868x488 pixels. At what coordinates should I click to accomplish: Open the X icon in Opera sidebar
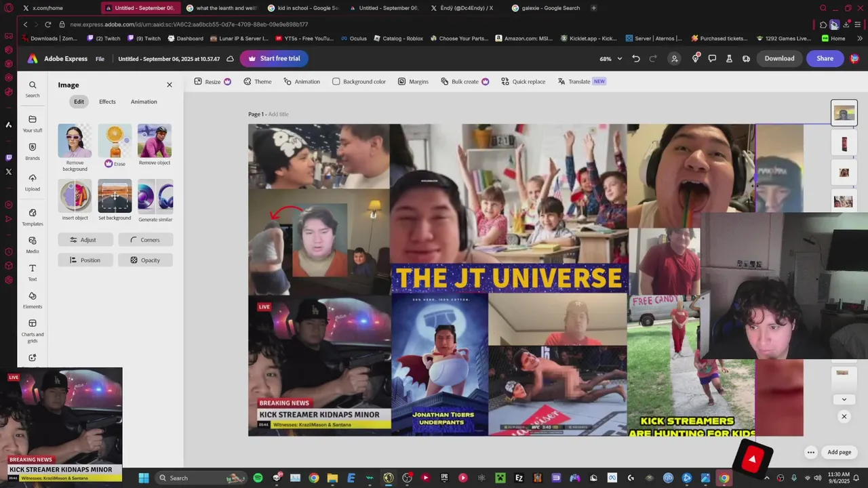click(x=8, y=172)
